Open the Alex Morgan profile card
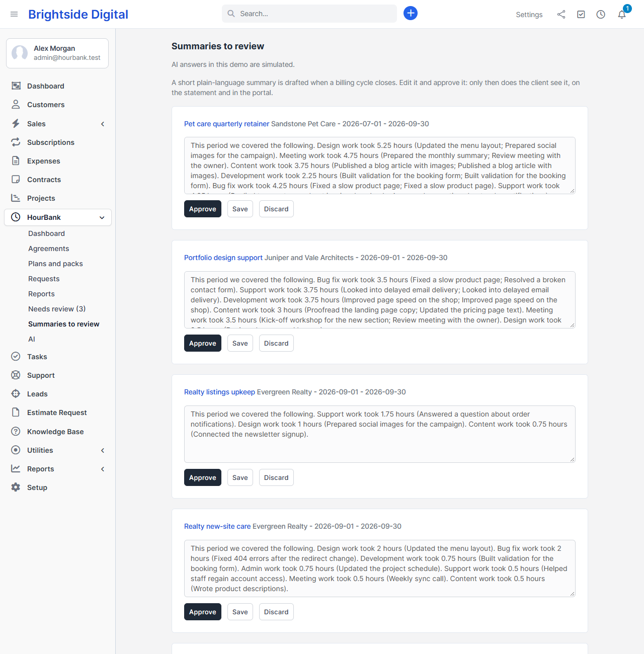Viewport: 644px width, 654px height. [57, 53]
